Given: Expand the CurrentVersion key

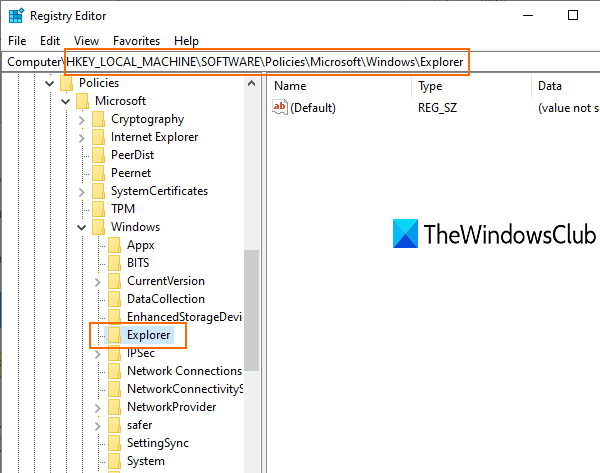Looking at the screenshot, I should 98,282.
